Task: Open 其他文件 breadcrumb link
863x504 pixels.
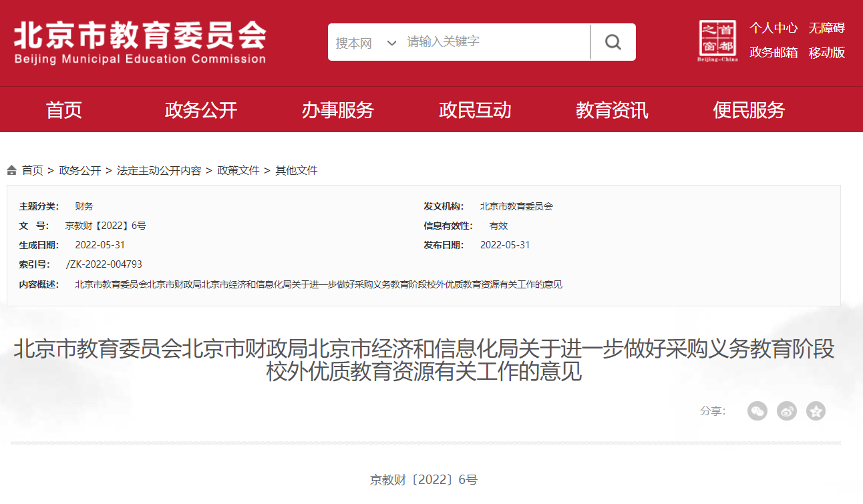Action: [297, 170]
